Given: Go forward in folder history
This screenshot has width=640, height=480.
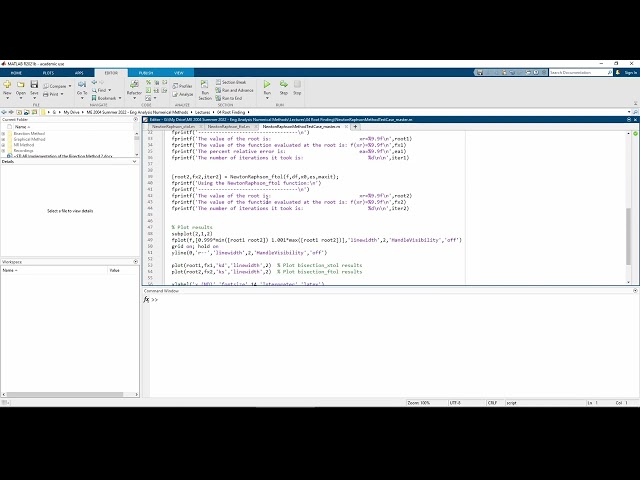Looking at the screenshot, I should coord(11,112).
